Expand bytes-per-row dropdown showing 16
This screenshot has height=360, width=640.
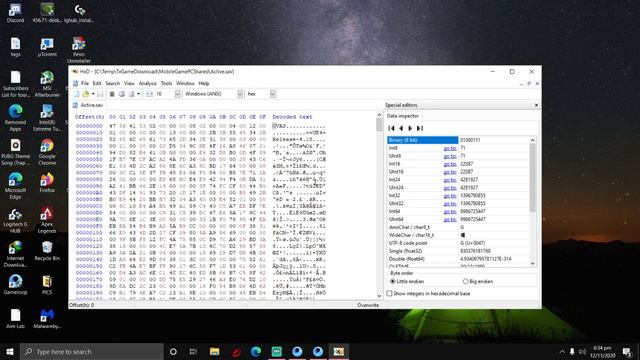pos(178,94)
